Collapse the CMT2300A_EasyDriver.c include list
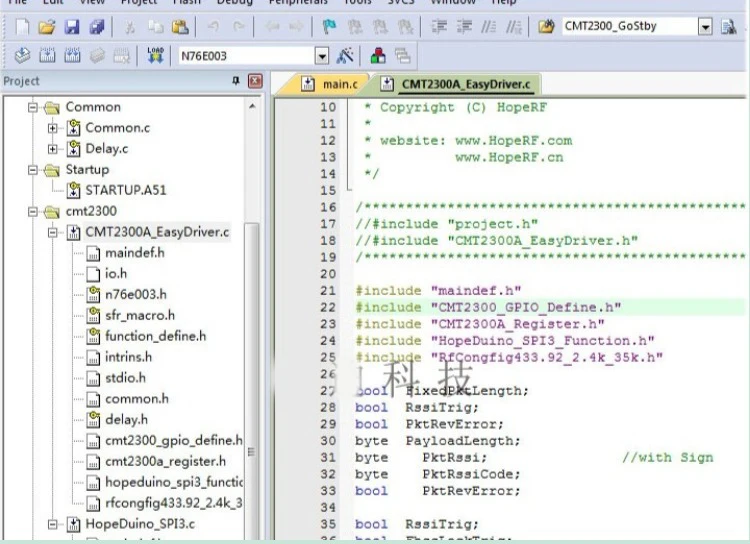The height and width of the screenshot is (544, 750). point(53,232)
